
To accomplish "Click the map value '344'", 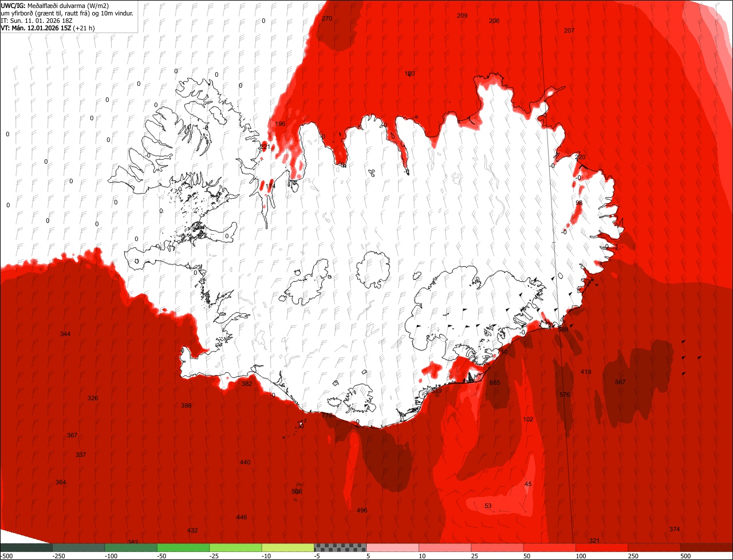I will [65, 334].
